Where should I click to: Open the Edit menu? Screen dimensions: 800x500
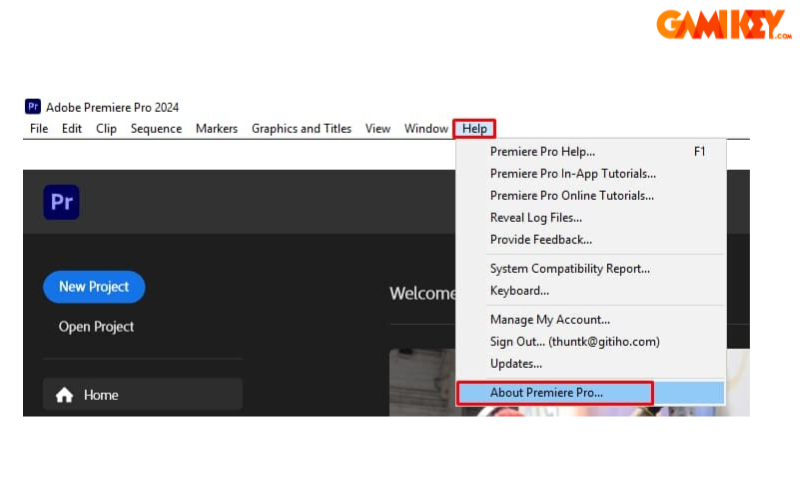71,129
